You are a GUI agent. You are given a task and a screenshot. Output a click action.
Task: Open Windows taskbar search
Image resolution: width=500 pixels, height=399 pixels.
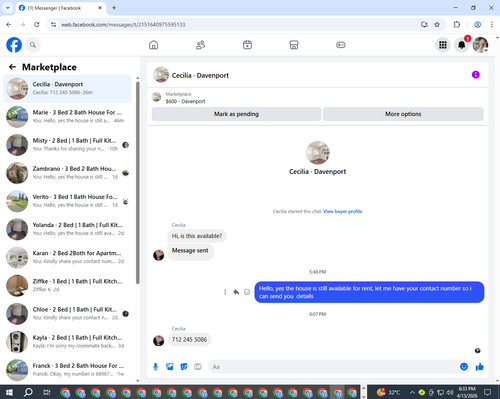click(28, 392)
